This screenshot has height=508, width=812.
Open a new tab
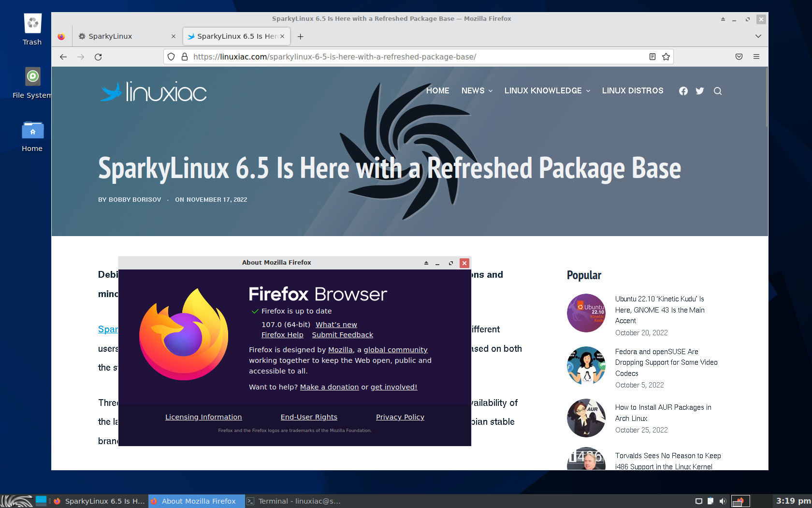tap(300, 36)
